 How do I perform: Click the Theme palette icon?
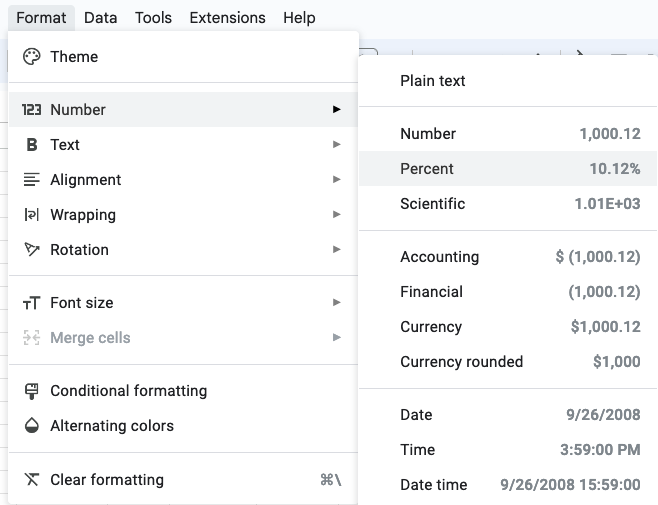[x=31, y=57]
